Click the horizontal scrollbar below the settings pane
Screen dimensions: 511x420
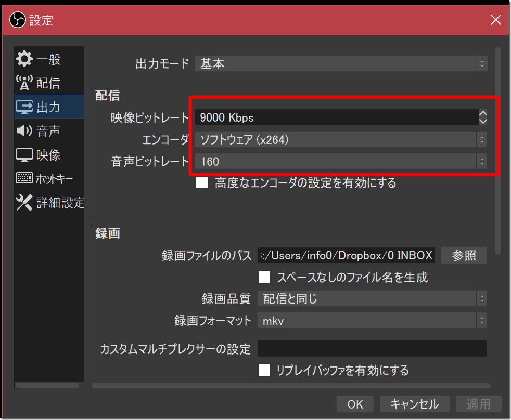[x=291, y=386]
